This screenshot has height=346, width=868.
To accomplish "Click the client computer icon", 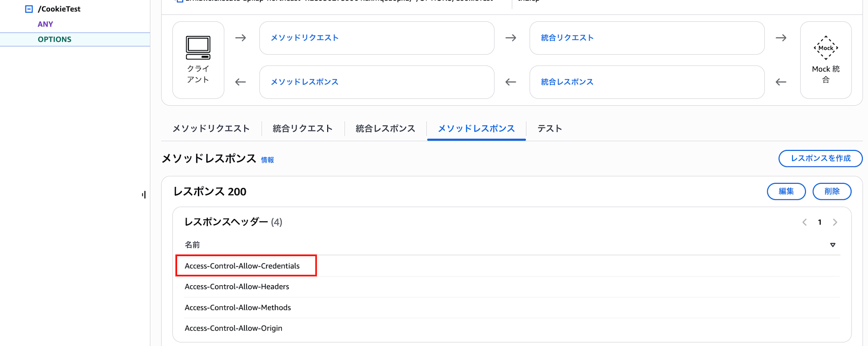I will click(198, 48).
